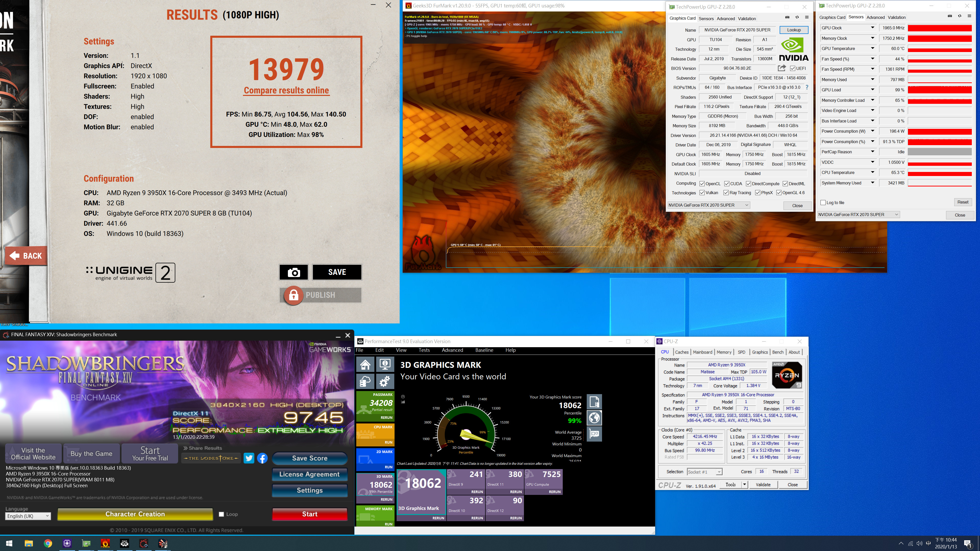Open the hamburger menu in GPU-Z Graphics Card window
This screenshot has height=551, width=980.
(x=806, y=17)
